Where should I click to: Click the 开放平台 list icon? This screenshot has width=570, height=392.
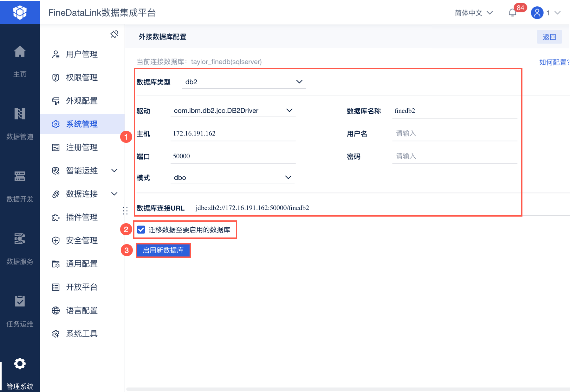click(56, 287)
